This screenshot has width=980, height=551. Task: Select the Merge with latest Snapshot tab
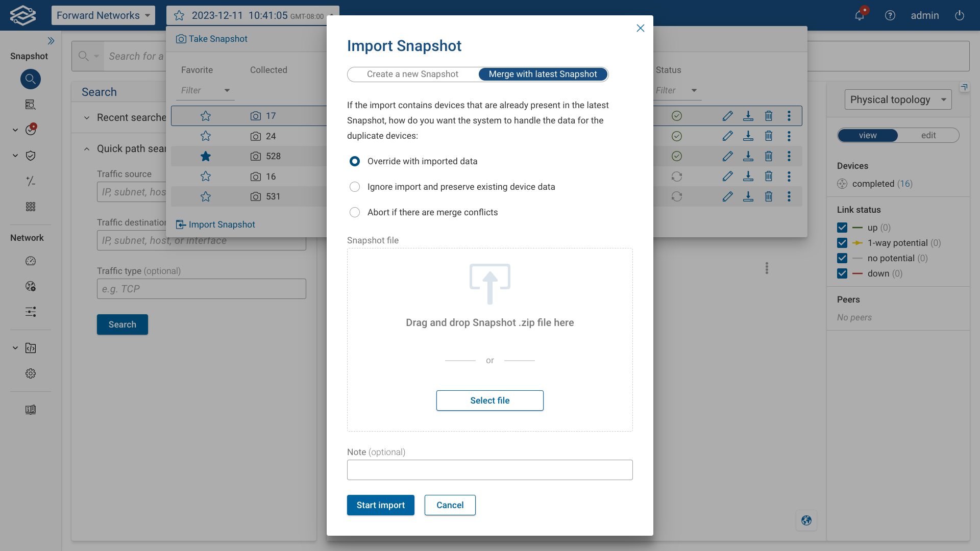click(x=543, y=74)
